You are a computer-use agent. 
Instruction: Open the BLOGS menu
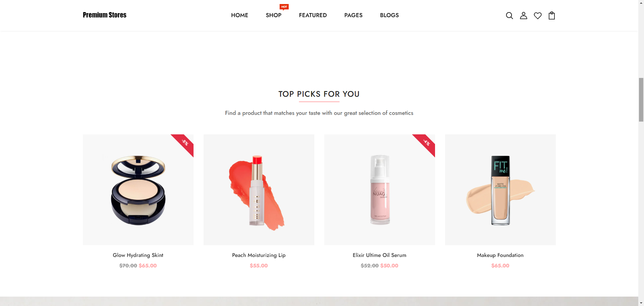pyautogui.click(x=389, y=15)
